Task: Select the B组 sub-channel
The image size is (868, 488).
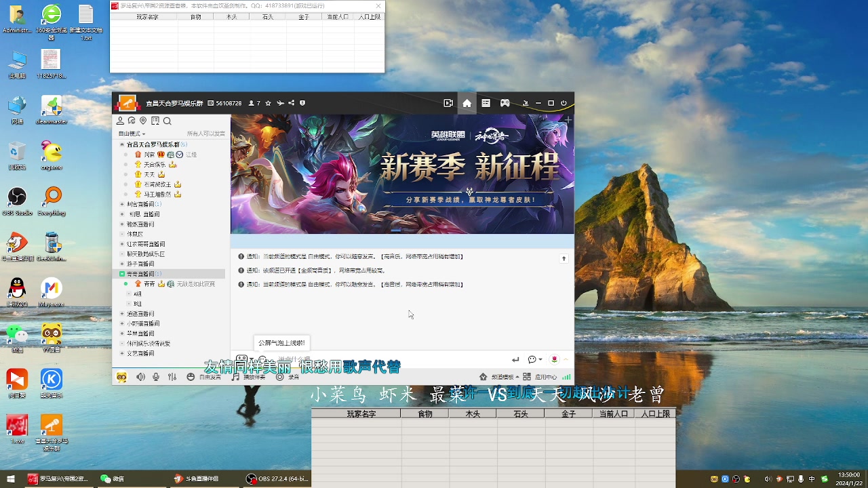Action: click(138, 304)
